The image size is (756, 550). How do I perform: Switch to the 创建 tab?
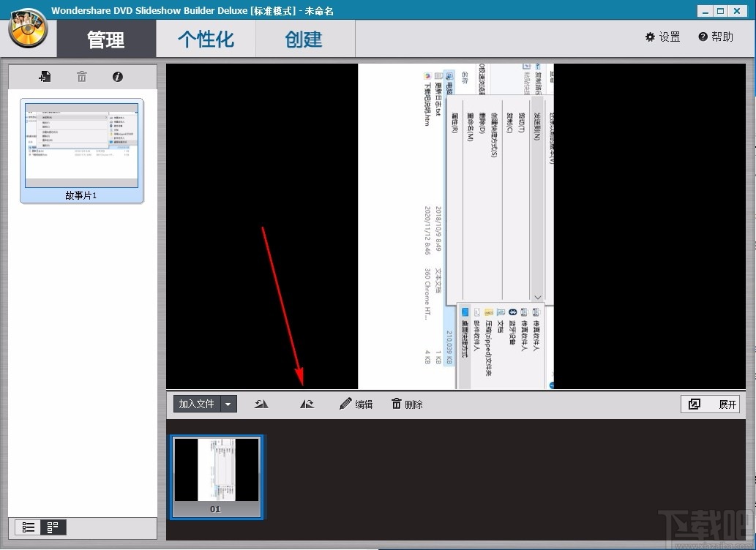(304, 39)
